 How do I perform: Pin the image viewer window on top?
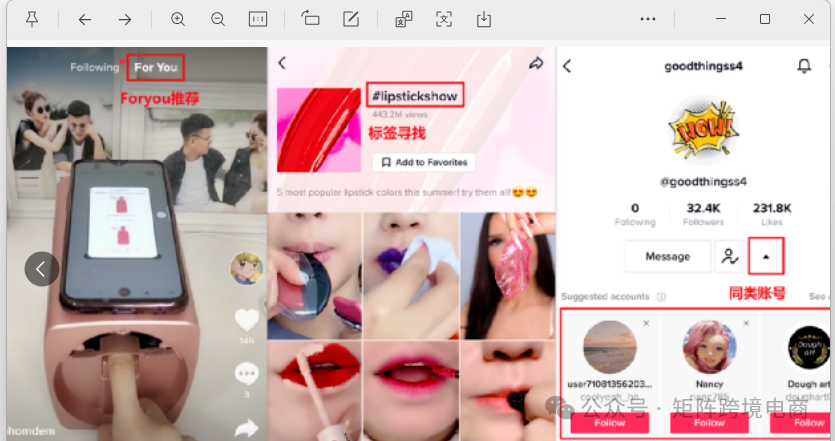click(x=32, y=19)
